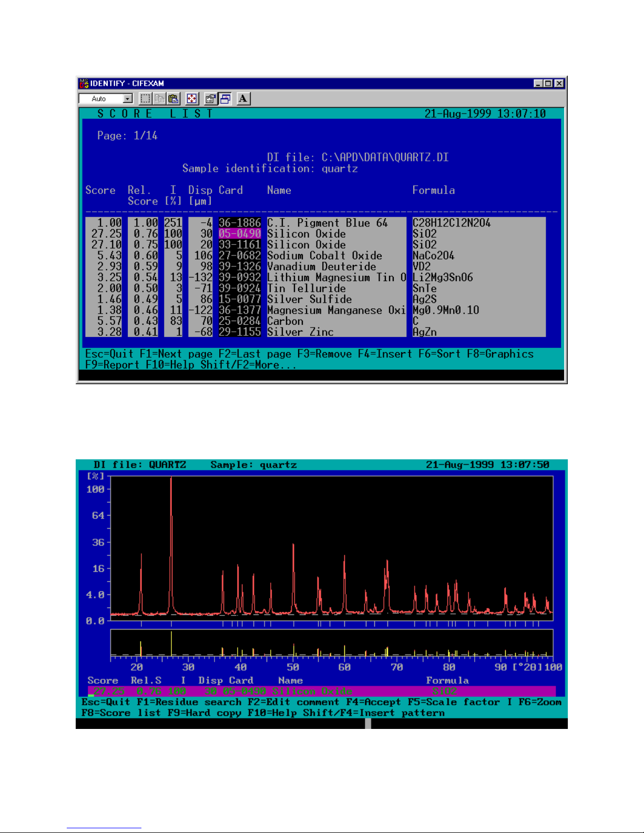
Task: Click the formula NaCo2O4
Action: tap(434, 255)
